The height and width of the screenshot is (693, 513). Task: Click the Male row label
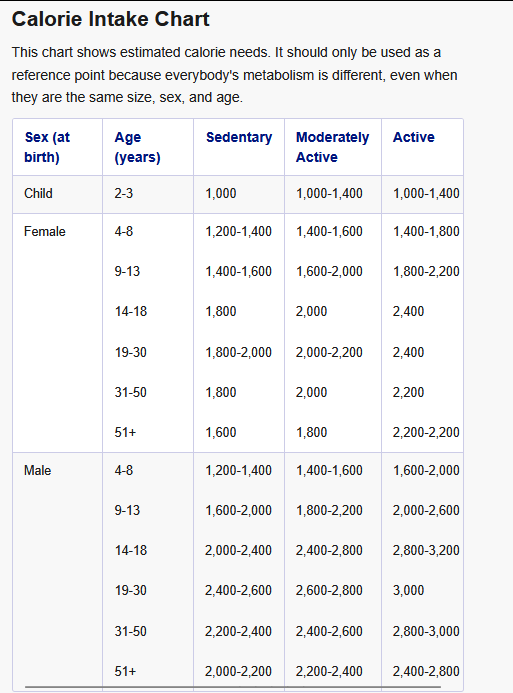[38, 470]
